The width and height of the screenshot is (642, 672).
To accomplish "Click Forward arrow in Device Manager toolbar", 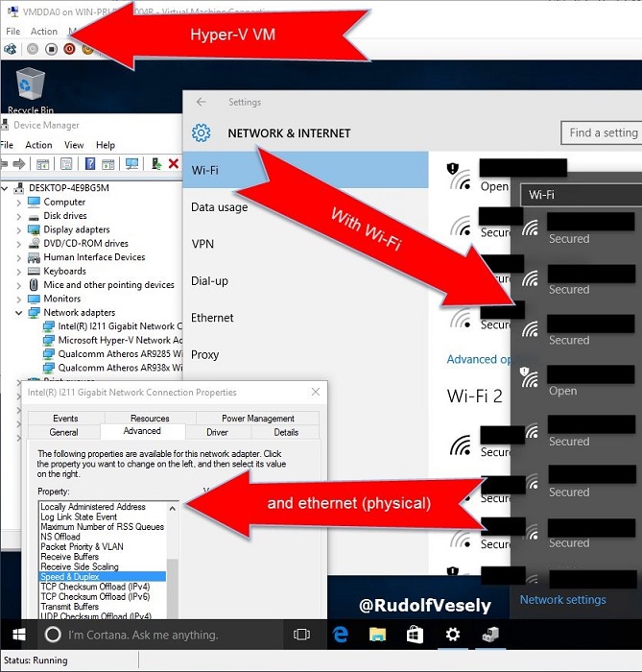I will coord(19,164).
